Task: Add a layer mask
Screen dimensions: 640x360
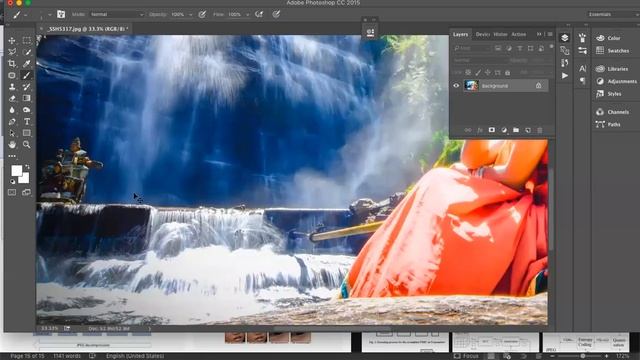Action: pyautogui.click(x=492, y=130)
